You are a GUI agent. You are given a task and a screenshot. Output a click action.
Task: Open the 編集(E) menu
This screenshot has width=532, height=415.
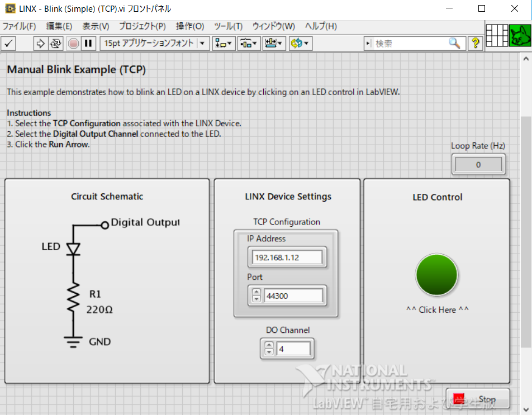pyautogui.click(x=59, y=26)
